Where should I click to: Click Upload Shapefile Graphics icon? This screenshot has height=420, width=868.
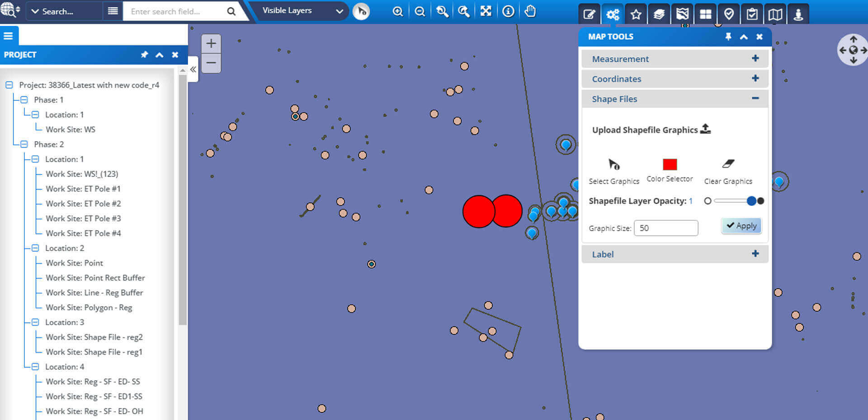pyautogui.click(x=705, y=129)
